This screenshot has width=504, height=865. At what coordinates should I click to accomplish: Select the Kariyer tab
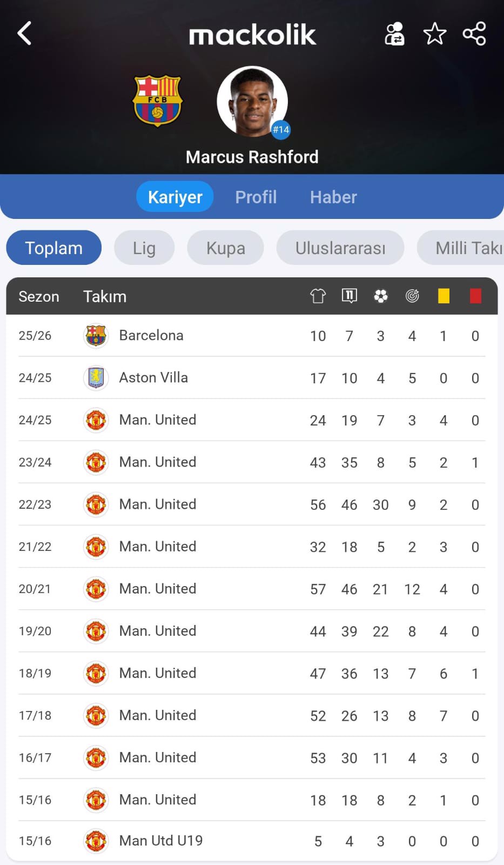point(175,197)
